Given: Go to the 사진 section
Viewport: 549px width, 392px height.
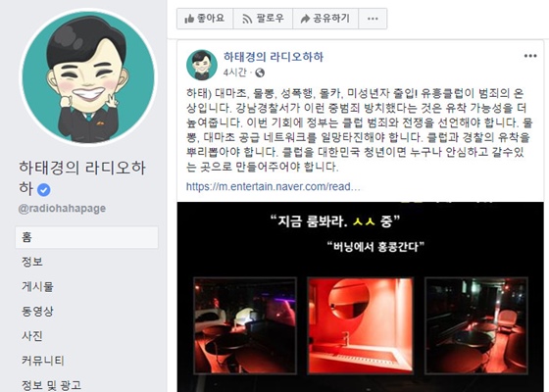Looking at the screenshot, I should 32,336.
